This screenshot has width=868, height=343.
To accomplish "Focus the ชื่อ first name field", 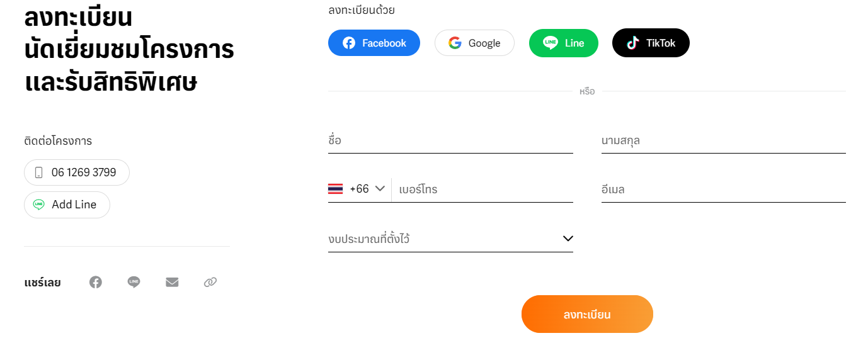I will [x=450, y=140].
